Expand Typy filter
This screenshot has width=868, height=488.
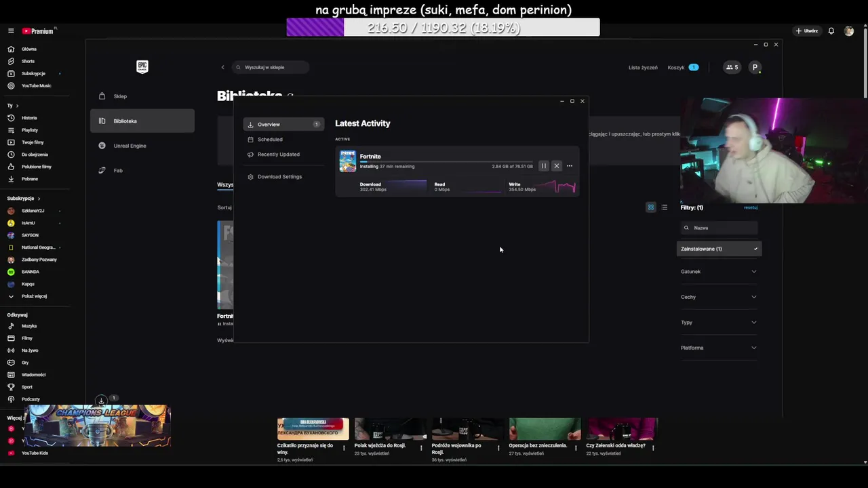click(x=719, y=323)
